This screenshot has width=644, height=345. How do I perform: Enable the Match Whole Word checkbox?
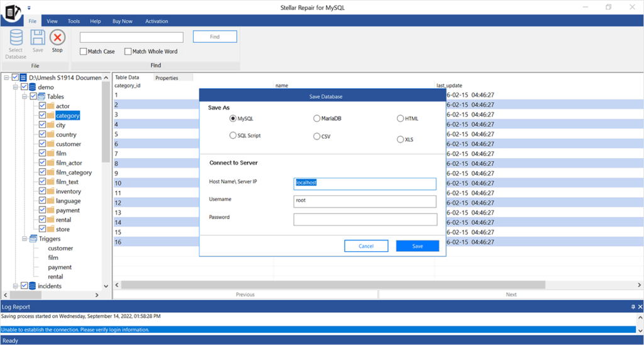pos(128,52)
